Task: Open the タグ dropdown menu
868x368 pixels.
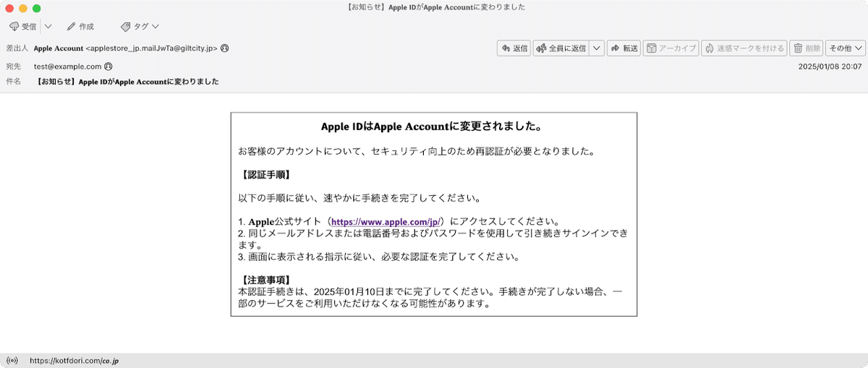Action: [x=140, y=27]
